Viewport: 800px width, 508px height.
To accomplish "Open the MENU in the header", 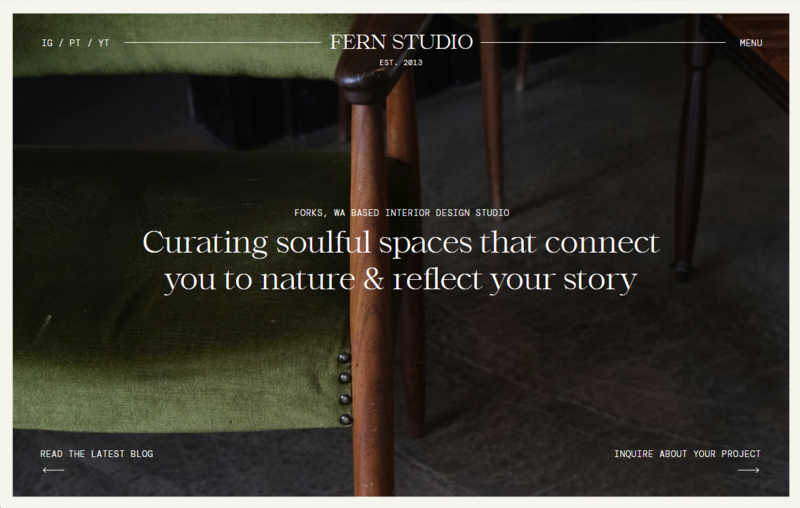I will point(751,43).
